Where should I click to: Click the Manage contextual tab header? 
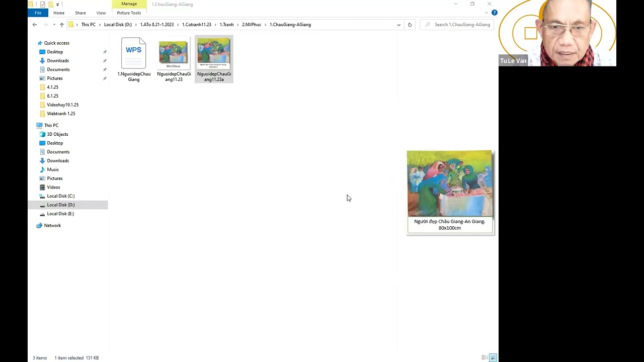[129, 4]
